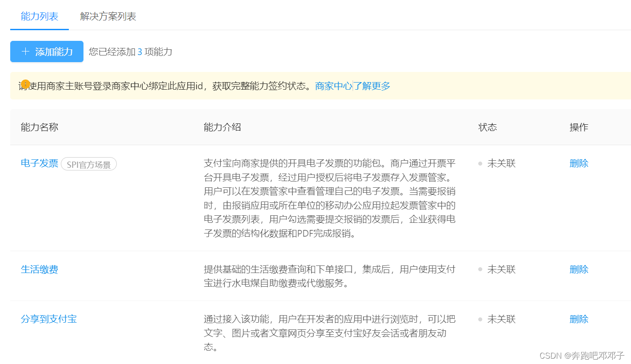Open the 生活缴费 capability details
Image resolution: width=631 pixels, height=364 pixels.
[40, 269]
